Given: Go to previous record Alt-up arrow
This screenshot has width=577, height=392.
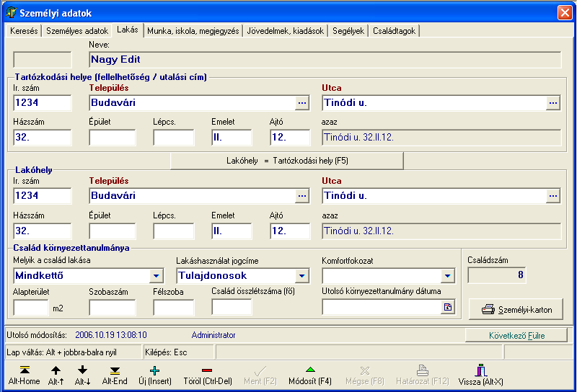Looking at the screenshot, I should 56,375.
